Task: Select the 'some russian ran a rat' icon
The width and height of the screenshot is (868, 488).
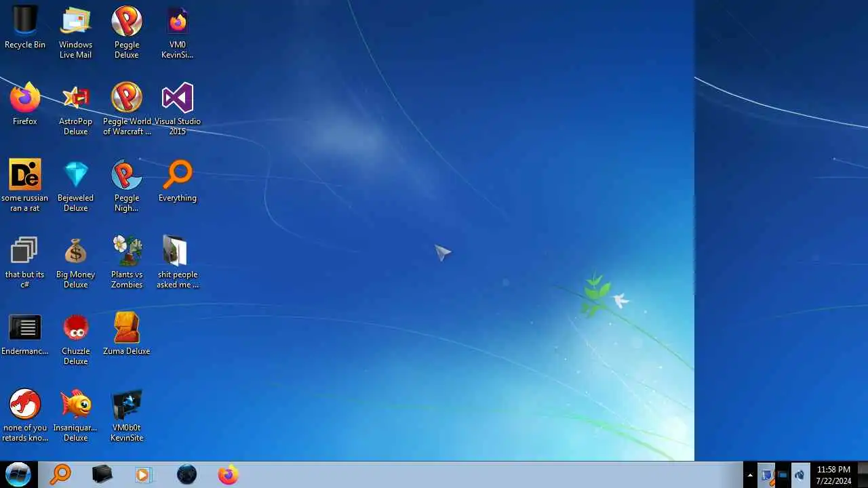Action: pos(25,186)
